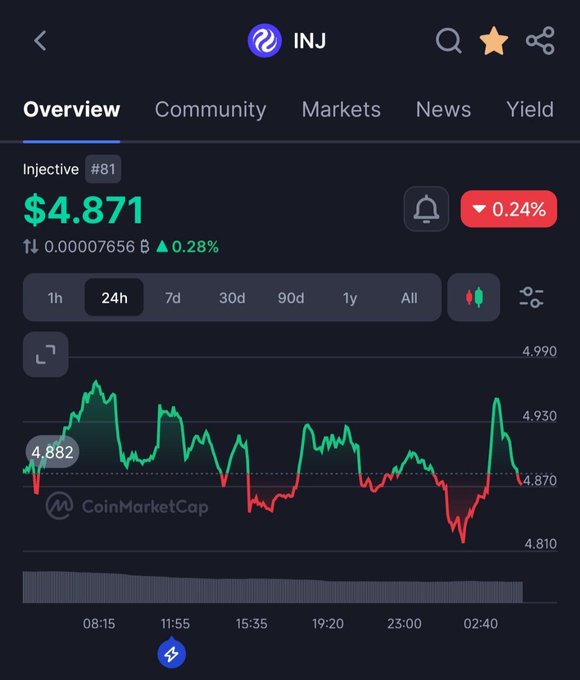
Task: Tap the green 0.28% BTC change
Action: pyautogui.click(x=187, y=247)
